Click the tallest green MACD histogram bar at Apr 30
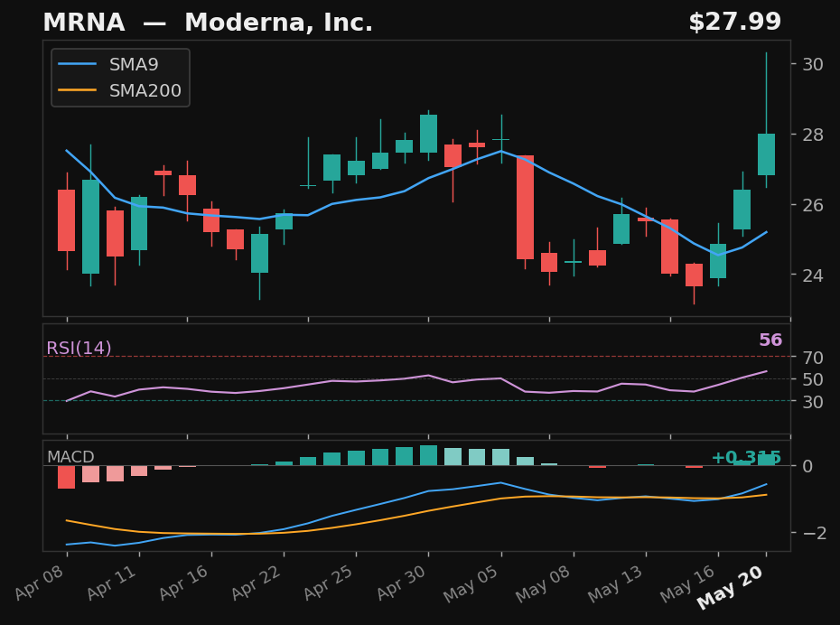 (x=428, y=455)
